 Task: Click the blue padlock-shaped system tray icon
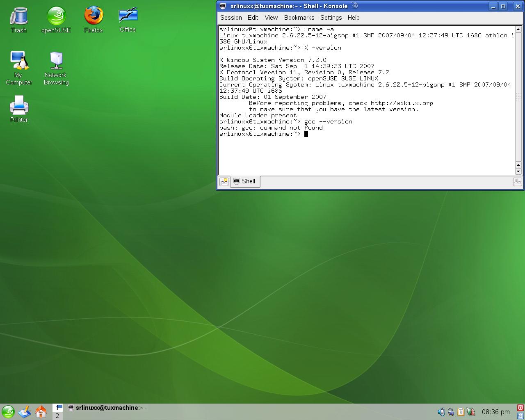click(x=451, y=412)
